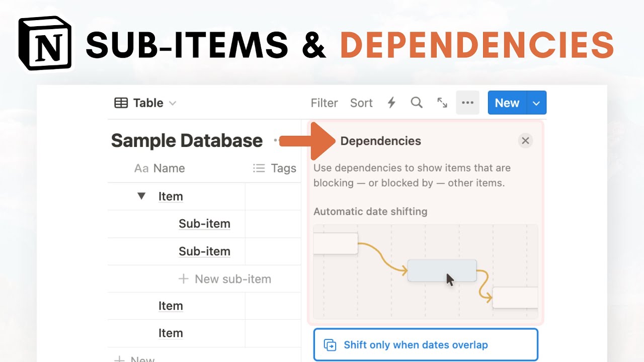Click the table grid icon next to Table

click(x=121, y=103)
